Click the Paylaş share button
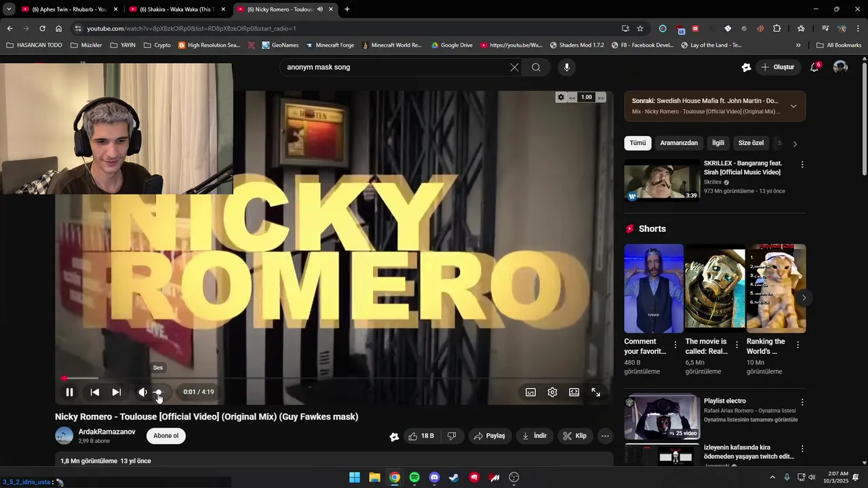This screenshot has height=488, width=868. pos(489,436)
